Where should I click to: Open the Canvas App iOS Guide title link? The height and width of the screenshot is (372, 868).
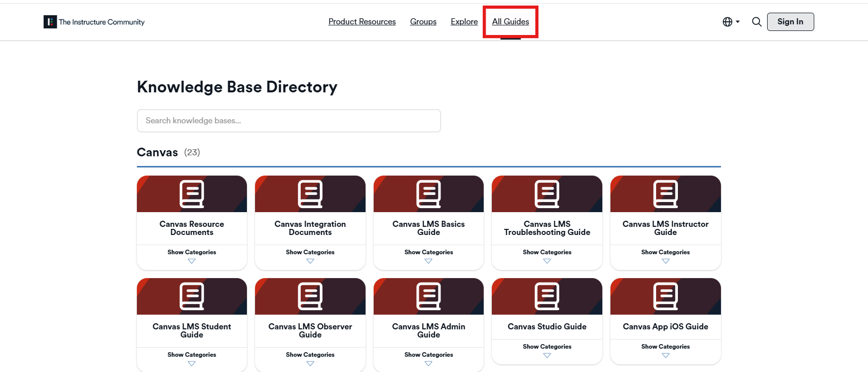(x=666, y=327)
